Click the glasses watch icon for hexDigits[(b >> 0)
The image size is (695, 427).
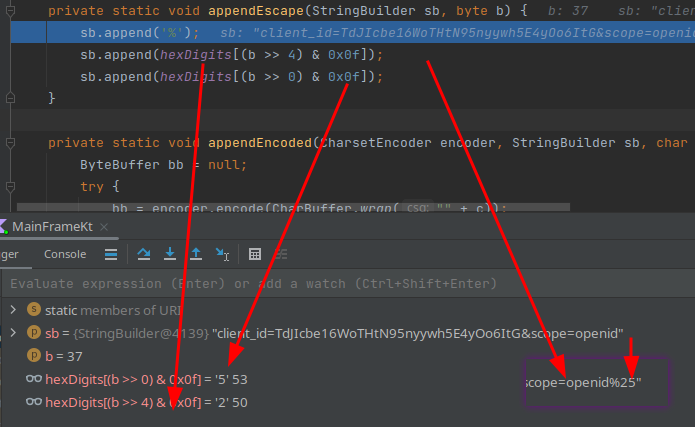pyautogui.click(x=33, y=379)
